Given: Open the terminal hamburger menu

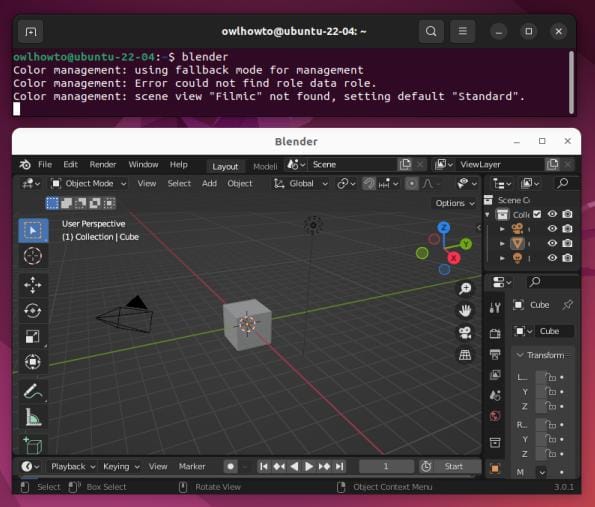Looking at the screenshot, I should coord(463,31).
